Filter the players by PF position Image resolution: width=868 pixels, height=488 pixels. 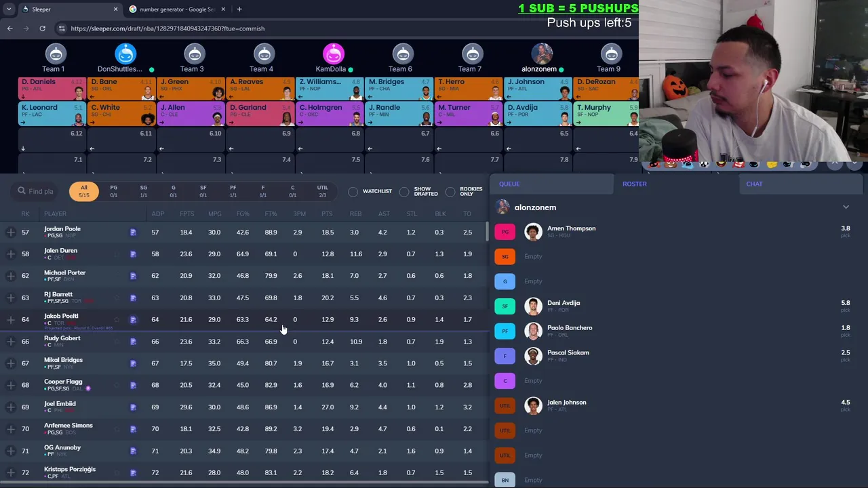[233, 191]
